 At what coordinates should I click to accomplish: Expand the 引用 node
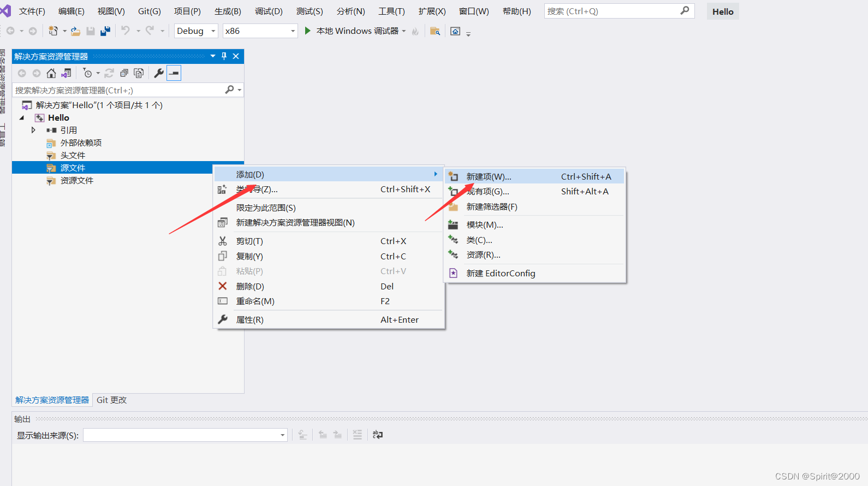point(33,130)
